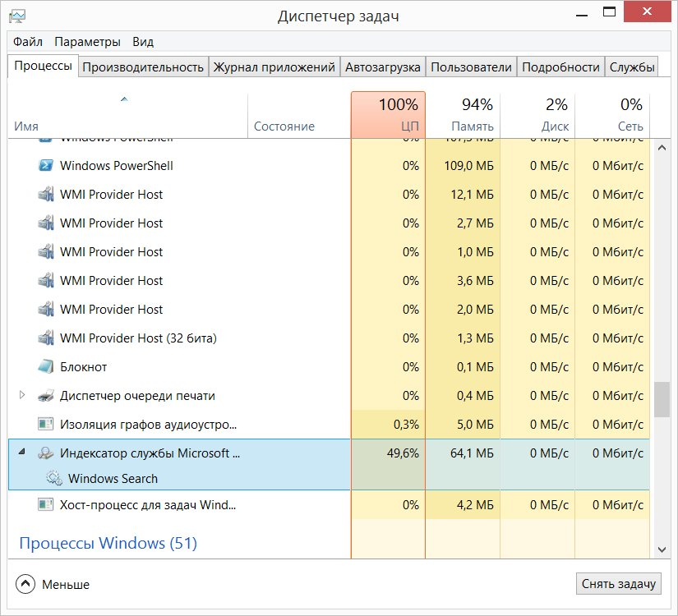
Task: Click the Windows PowerShell 109,0 МБ row icon
Action: coord(46,166)
